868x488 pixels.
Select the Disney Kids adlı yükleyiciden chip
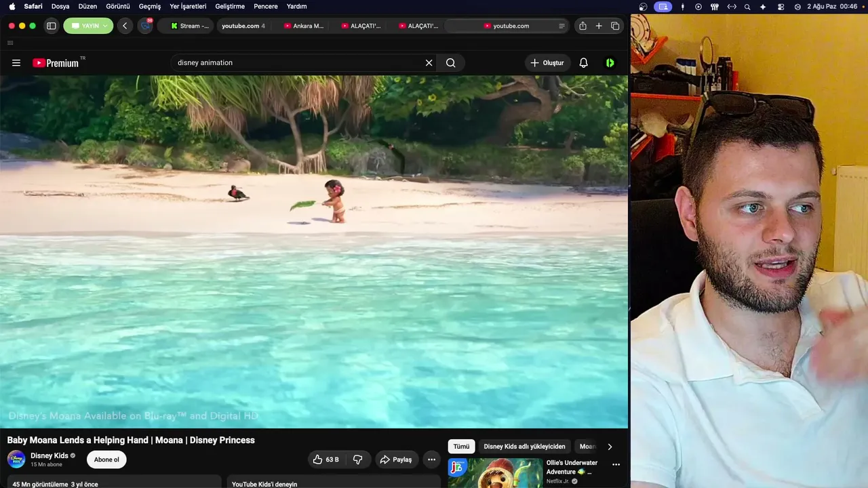click(524, 447)
